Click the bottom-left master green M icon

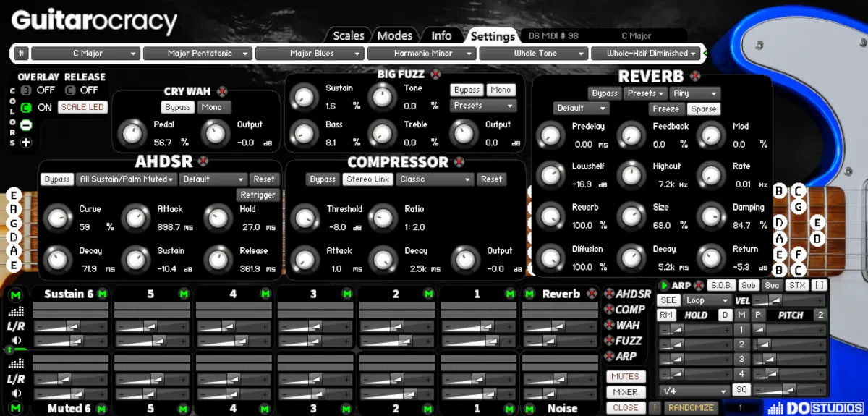point(16,408)
